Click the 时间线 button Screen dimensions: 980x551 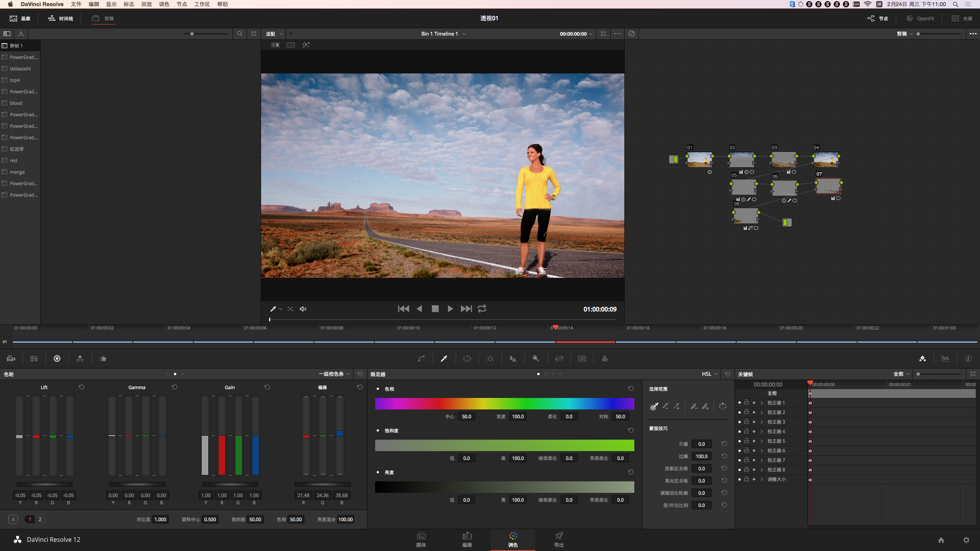click(60, 18)
